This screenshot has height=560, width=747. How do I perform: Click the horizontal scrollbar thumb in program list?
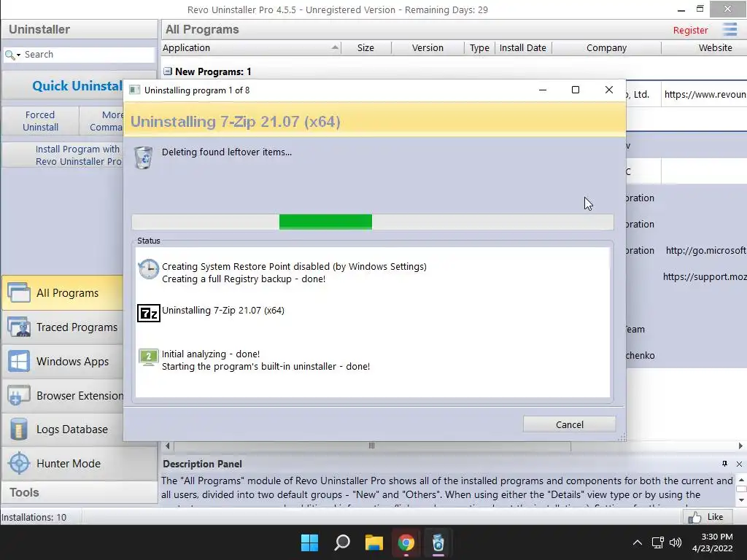[372, 446]
